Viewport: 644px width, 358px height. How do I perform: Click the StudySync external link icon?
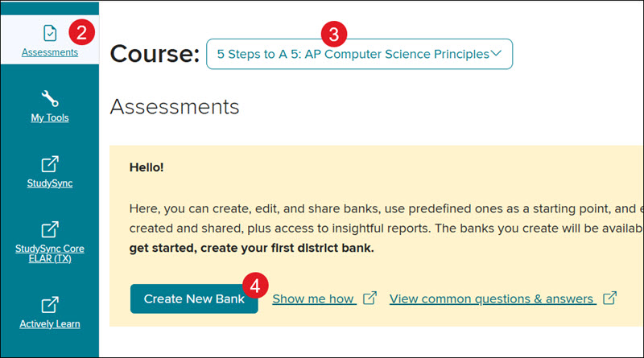(x=50, y=164)
